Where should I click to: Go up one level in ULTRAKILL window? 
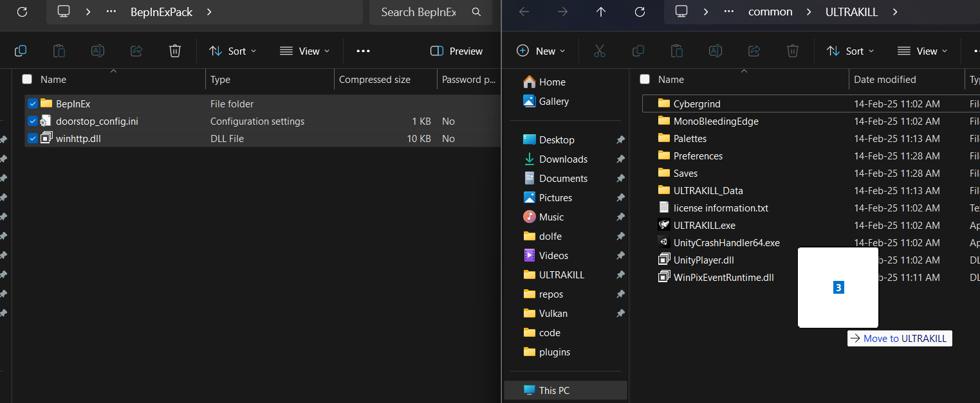[x=601, y=12]
